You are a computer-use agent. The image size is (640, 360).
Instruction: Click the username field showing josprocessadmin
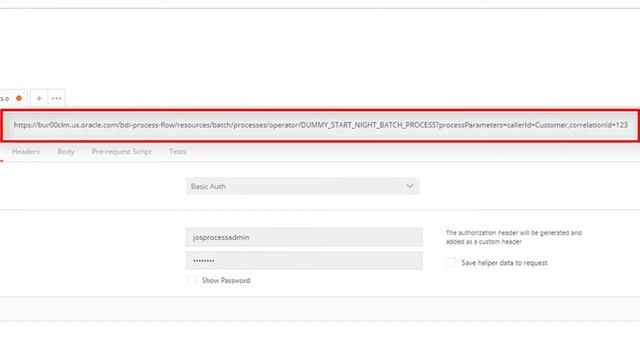[304, 237]
